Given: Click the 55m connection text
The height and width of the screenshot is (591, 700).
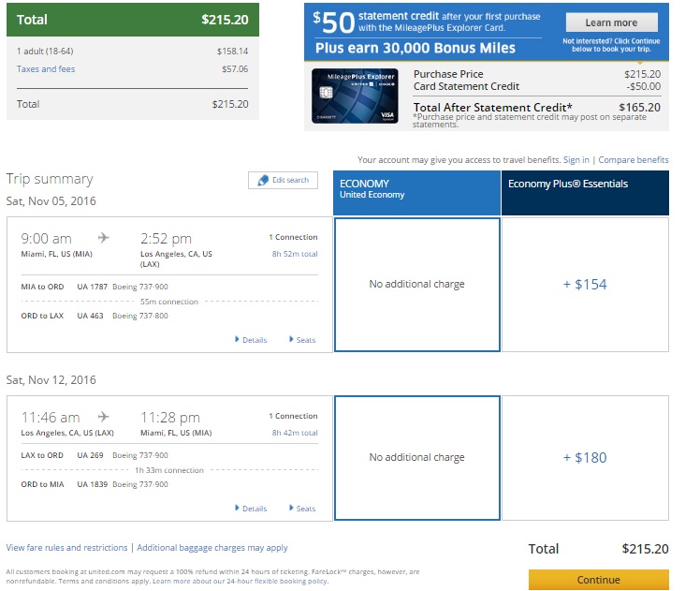Looking at the screenshot, I should pos(168,302).
